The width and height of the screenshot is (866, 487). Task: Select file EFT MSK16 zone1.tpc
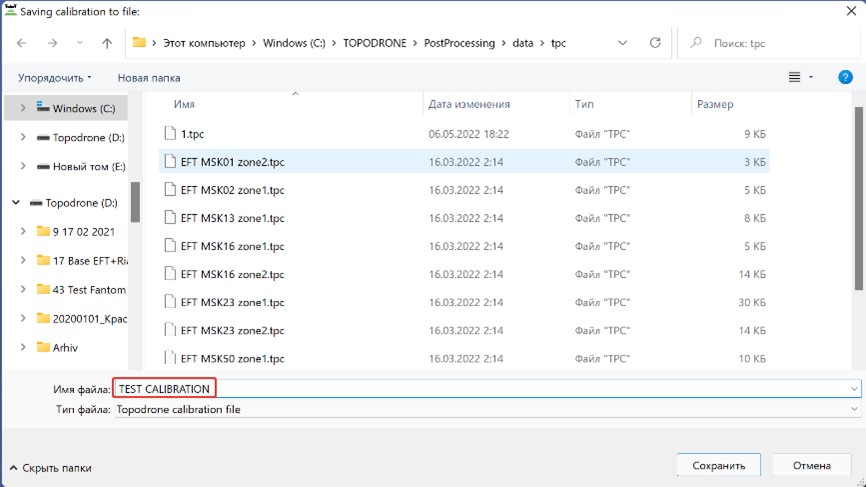click(464, 246)
